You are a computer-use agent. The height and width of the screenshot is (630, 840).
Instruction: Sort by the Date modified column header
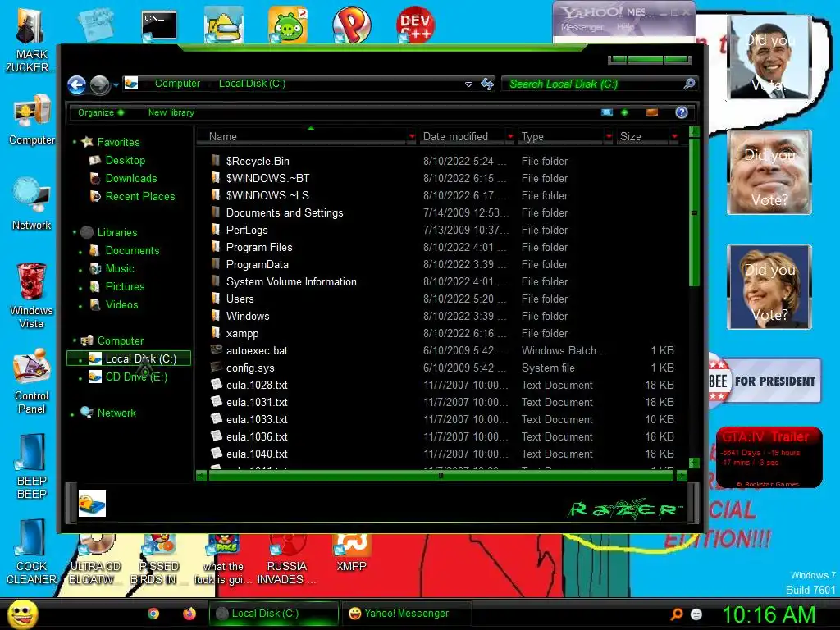coord(461,137)
